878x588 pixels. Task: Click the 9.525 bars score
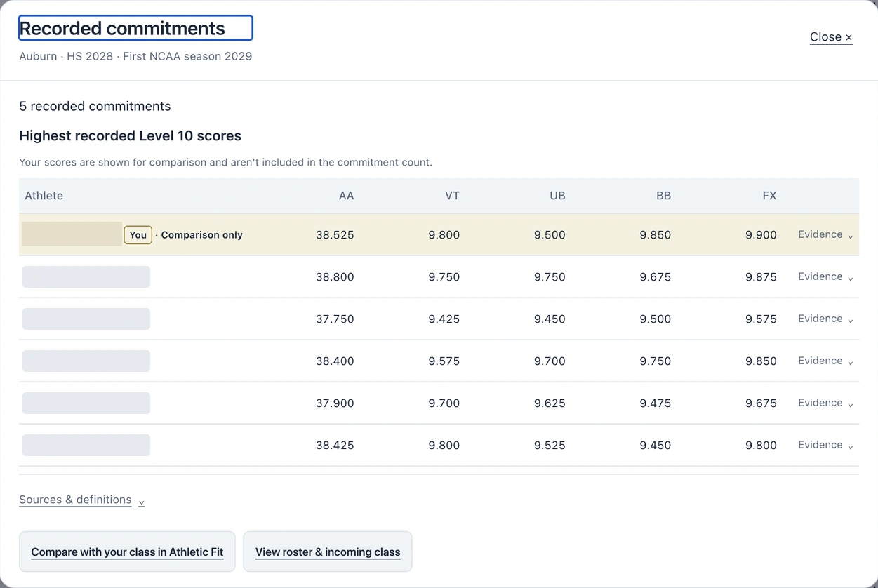click(550, 446)
